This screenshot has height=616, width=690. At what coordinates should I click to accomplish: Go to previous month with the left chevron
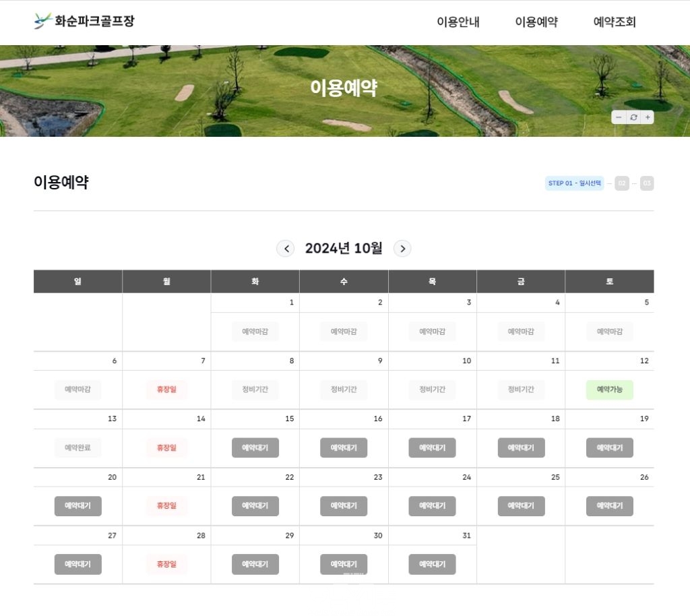[286, 249]
